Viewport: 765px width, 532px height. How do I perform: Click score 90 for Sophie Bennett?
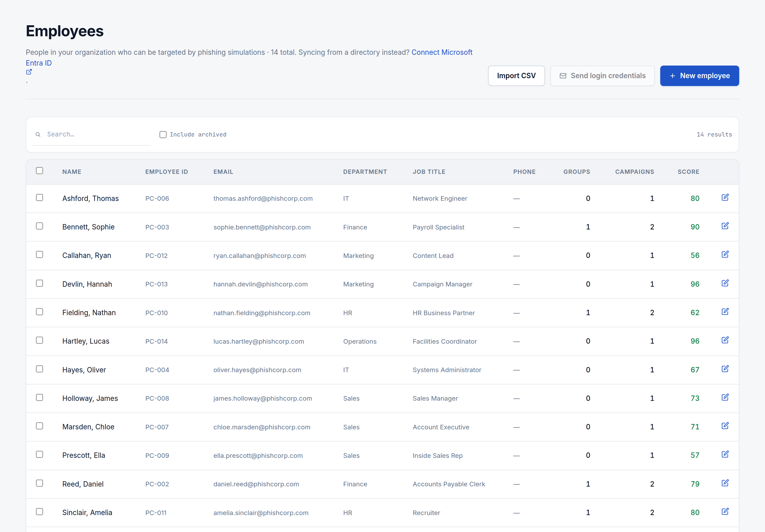click(x=695, y=227)
